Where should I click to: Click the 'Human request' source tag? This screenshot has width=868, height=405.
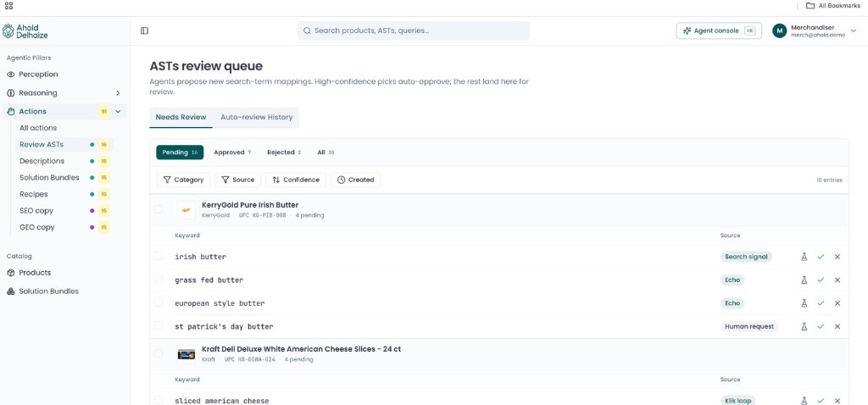[749, 326]
